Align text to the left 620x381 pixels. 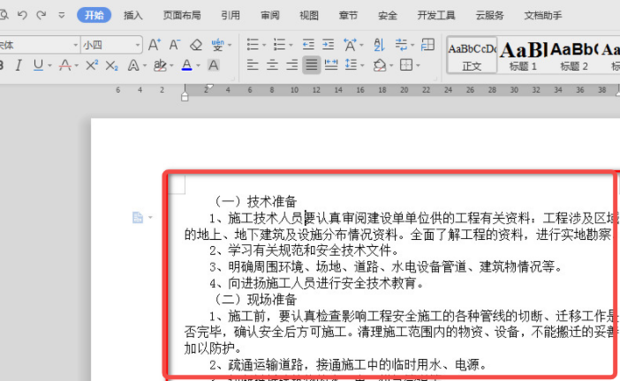[253, 65]
